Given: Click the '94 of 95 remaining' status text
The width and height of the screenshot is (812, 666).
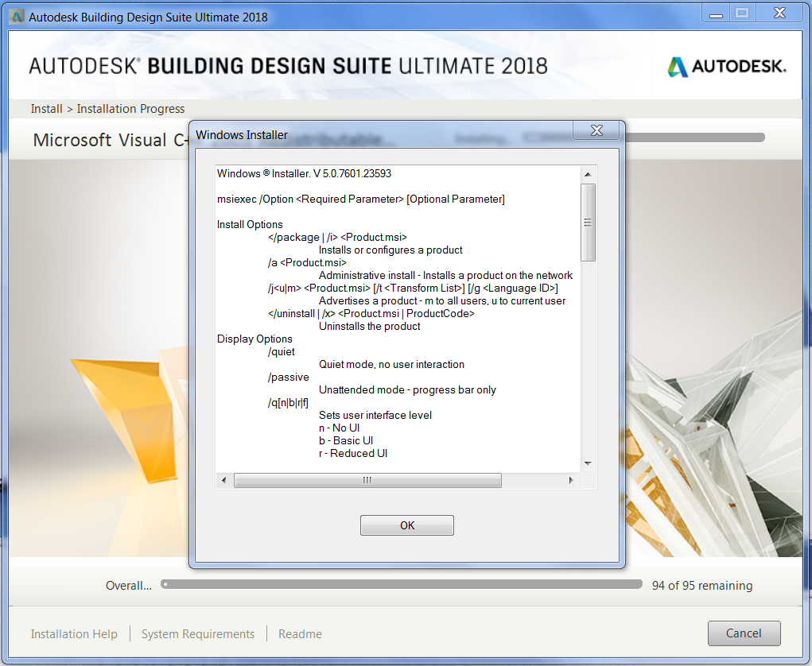Looking at the screenshot, I should coord(702,585).
